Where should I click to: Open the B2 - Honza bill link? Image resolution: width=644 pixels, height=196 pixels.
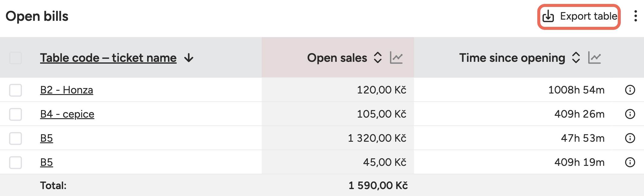[67, 90]
